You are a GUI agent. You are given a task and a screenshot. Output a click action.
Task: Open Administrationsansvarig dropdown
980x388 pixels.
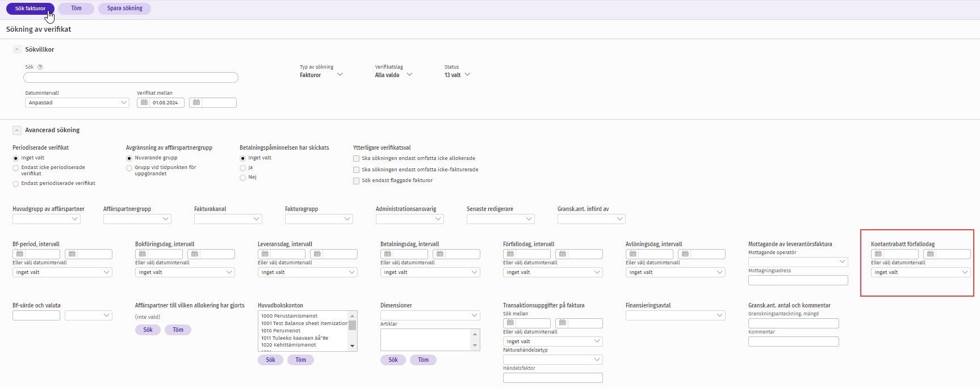pos(410,219)
